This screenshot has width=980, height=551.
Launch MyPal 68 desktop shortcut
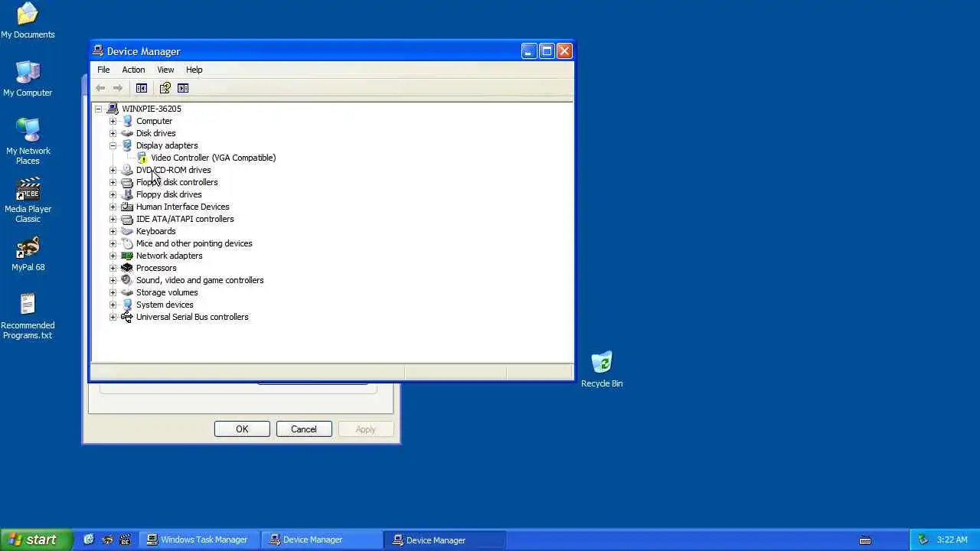tap(28, 246)
